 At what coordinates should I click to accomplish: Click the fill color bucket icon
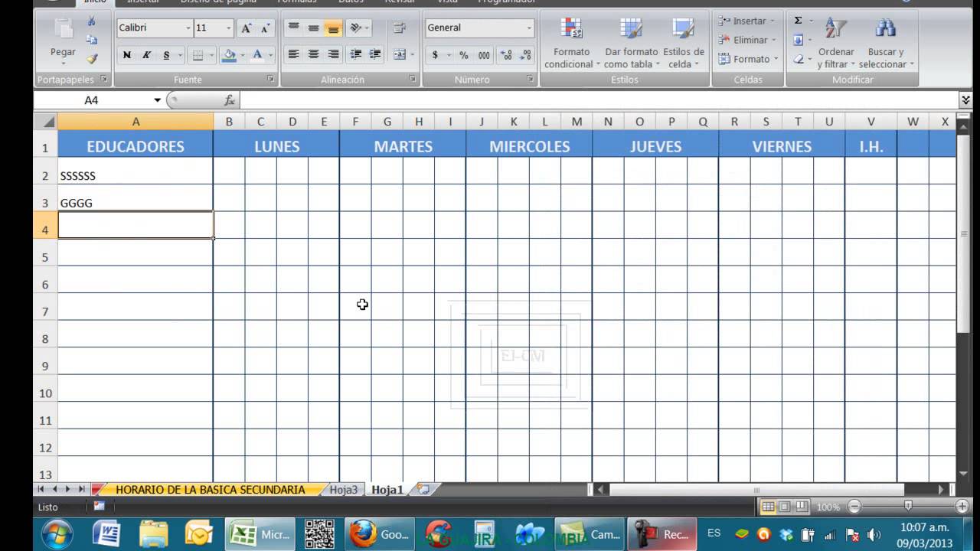pos(228,55)
